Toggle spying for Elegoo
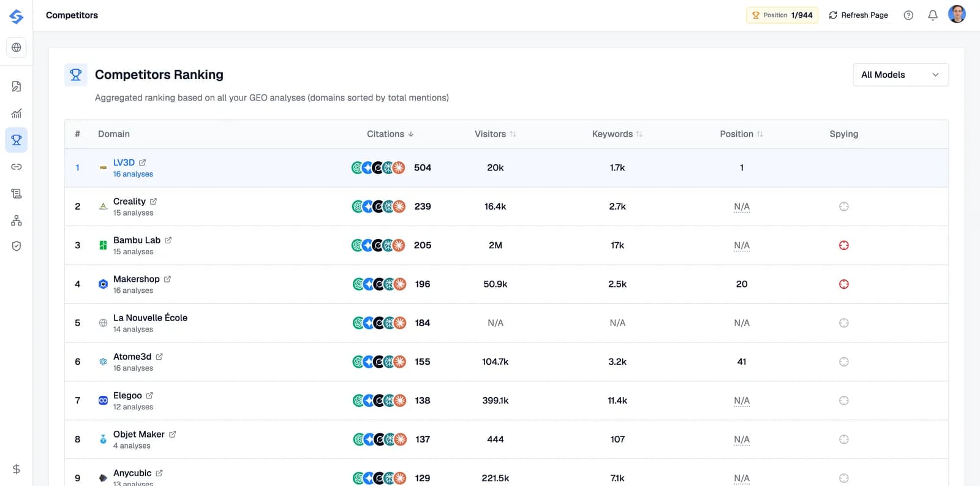 coord(844,400)
